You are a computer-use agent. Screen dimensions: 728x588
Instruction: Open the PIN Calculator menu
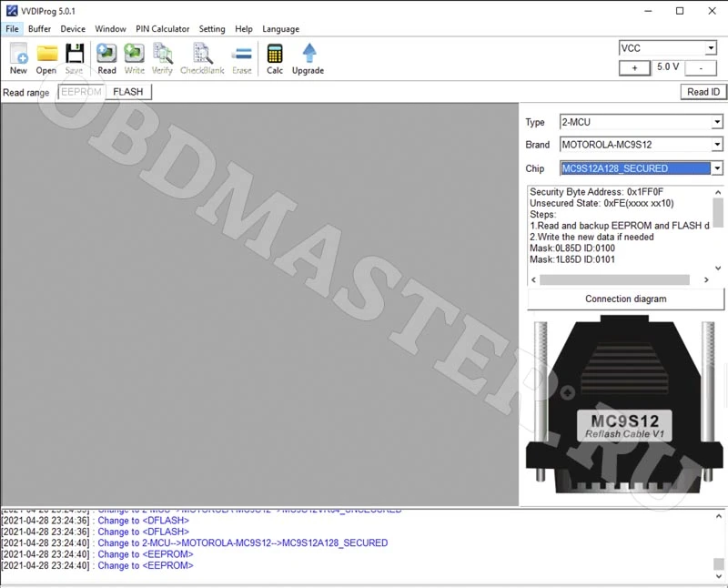pyautogui.click(x=163, y=29)
